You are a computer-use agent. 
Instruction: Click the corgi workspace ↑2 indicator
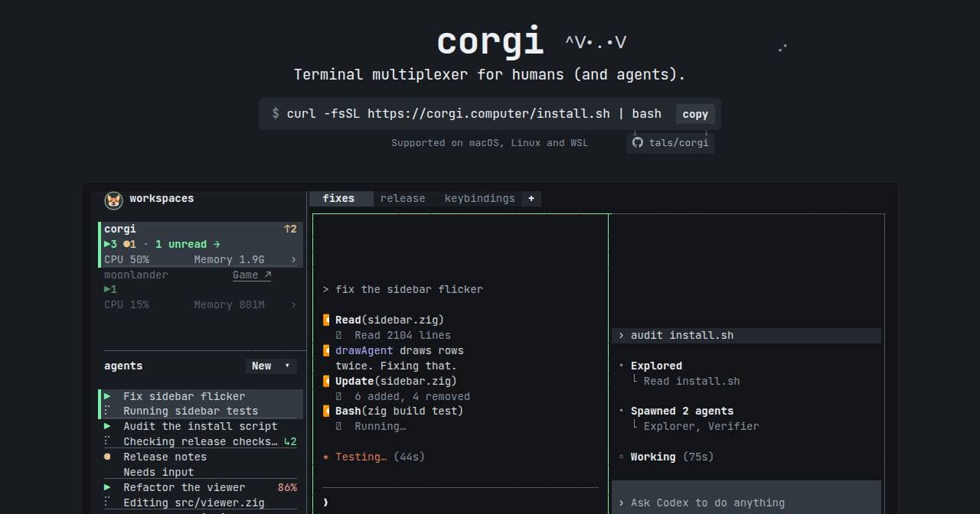click(x=290, y=229)
